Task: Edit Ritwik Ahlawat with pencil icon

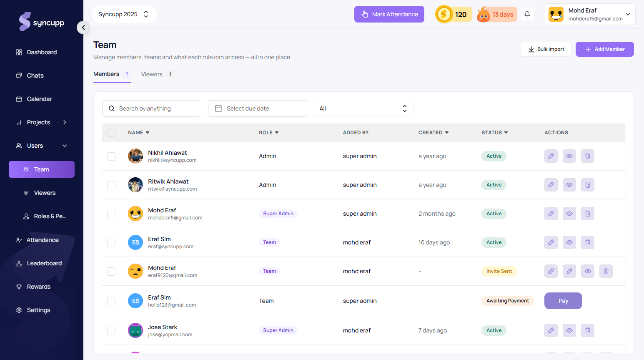Action: click(551, 185)
